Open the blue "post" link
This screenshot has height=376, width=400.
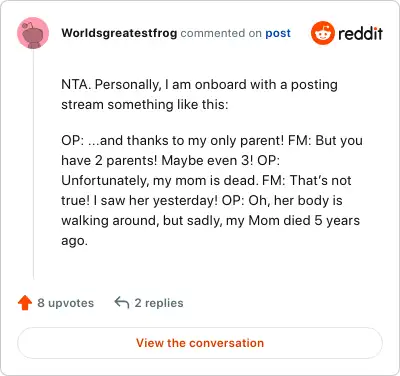[x=278, y=33]
